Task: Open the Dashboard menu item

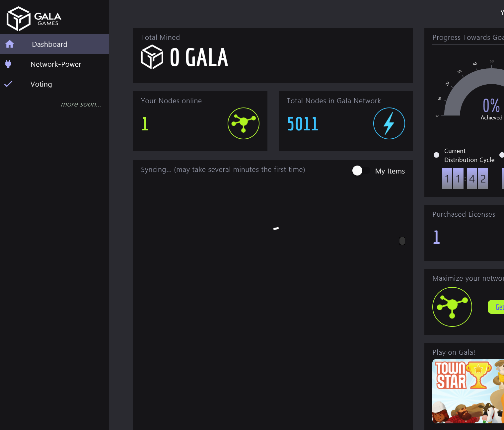Action: point(54,44)
